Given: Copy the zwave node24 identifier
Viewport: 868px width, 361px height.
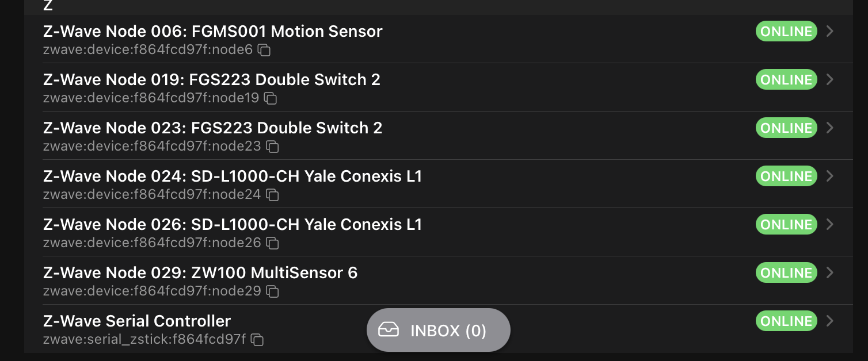Looking at the screenshot, I should point(272,195).
